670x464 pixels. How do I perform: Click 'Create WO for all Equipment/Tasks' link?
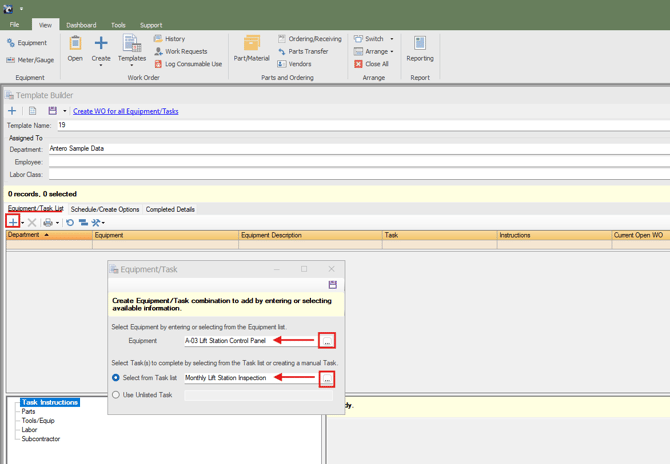126,111
